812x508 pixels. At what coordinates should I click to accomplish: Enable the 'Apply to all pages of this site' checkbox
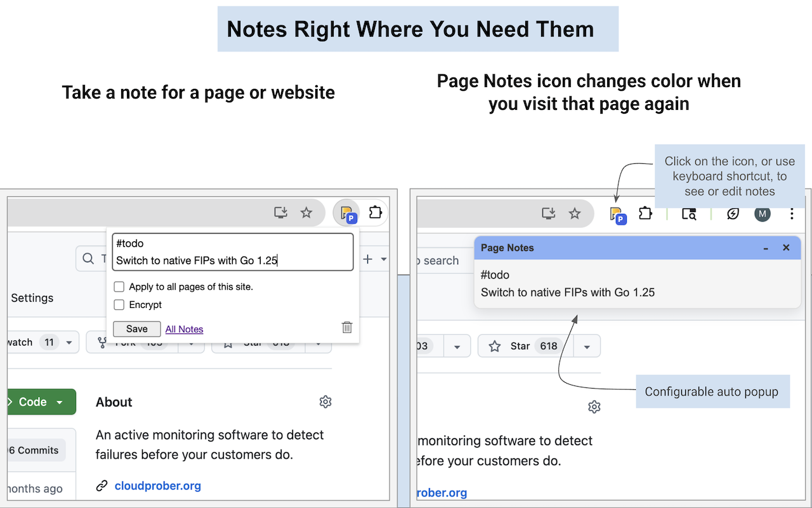[119, 286]
